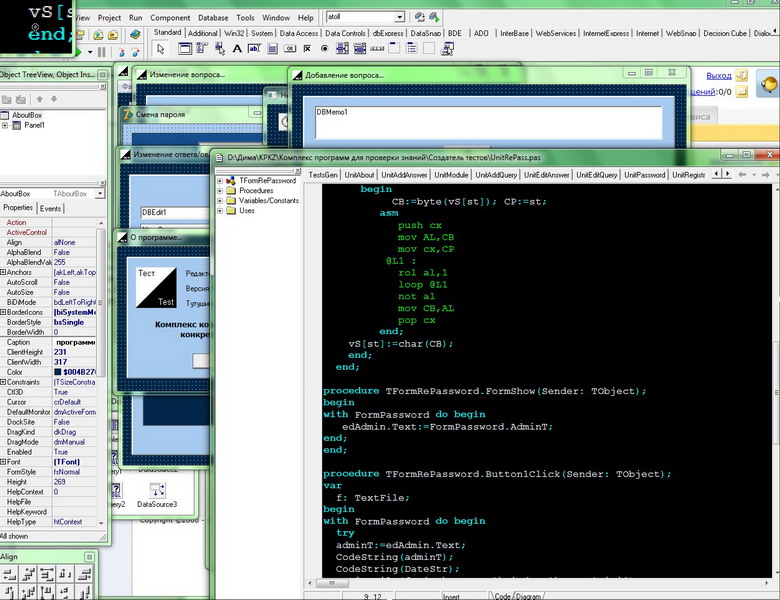
Task: Open the Run button dropdown arrow
Action: pyautogui.click(x=90, y=52)
